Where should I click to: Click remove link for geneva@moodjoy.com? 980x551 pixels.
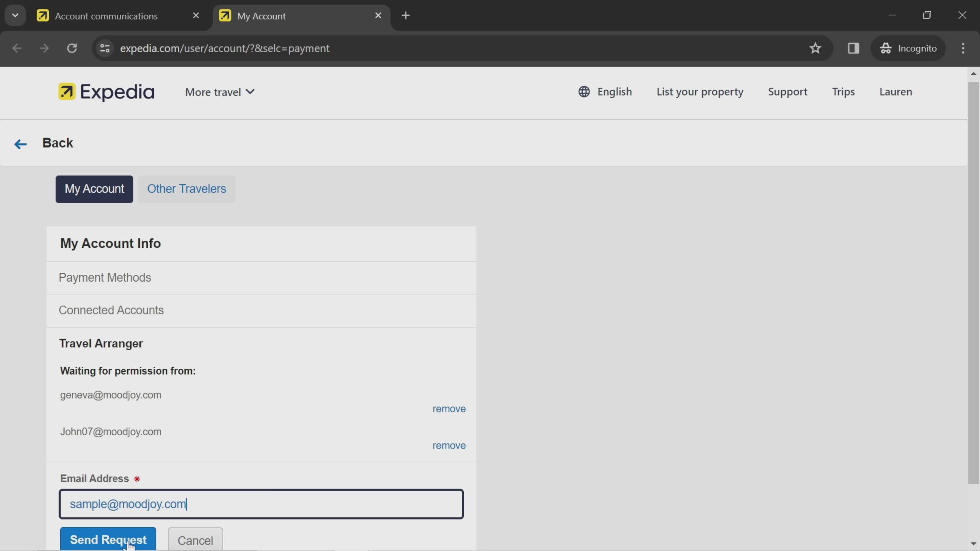(449, 408)
